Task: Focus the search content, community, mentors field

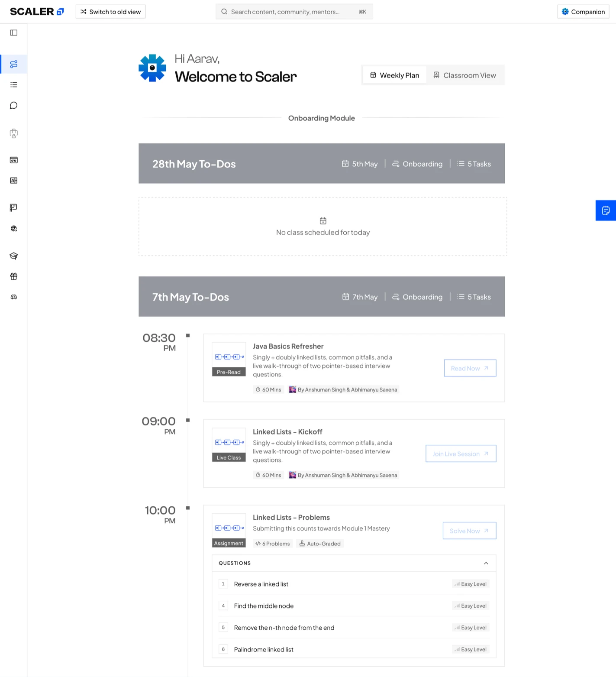Action: (294, 12)
